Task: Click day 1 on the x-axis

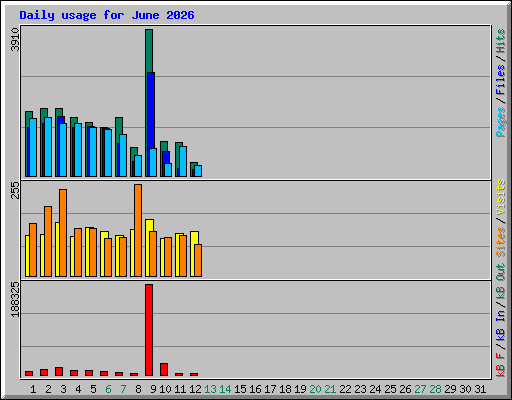Action: point(33,389)
